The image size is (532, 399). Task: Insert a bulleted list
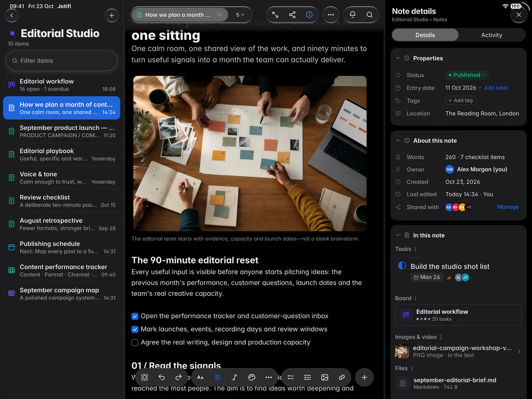308,377
